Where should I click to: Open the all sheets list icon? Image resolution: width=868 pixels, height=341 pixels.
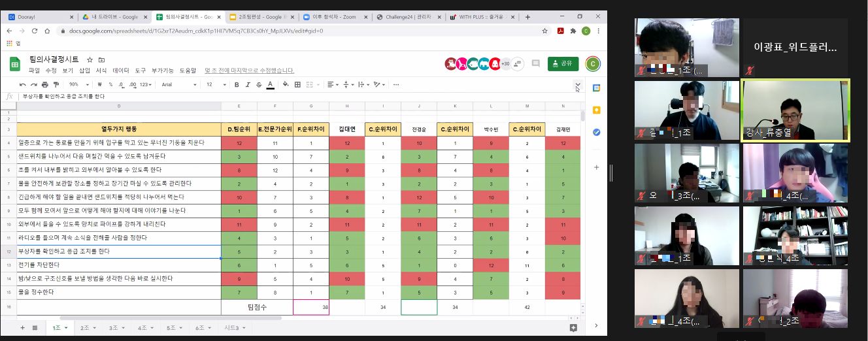[x=35, y=327]
